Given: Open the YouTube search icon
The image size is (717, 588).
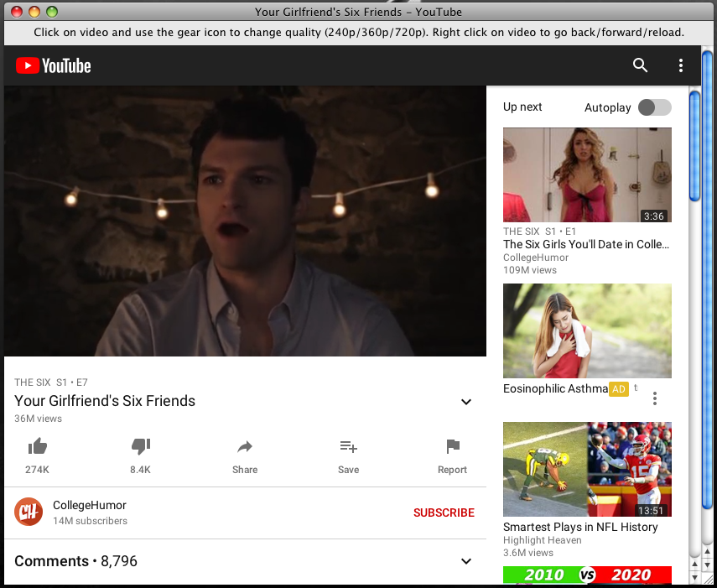Looking at the screenshot, I should (640, 65).
